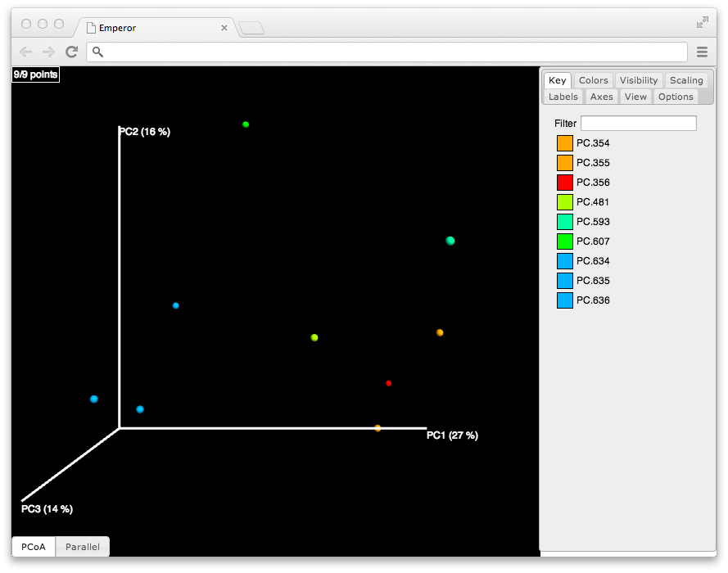Select the PC.356 key label
728x573 pixels.
click(x=593, y=183)
